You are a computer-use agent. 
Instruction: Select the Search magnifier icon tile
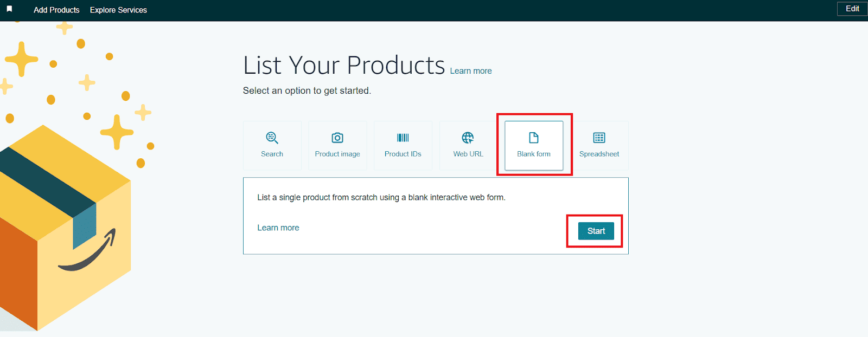pos(272,138)
